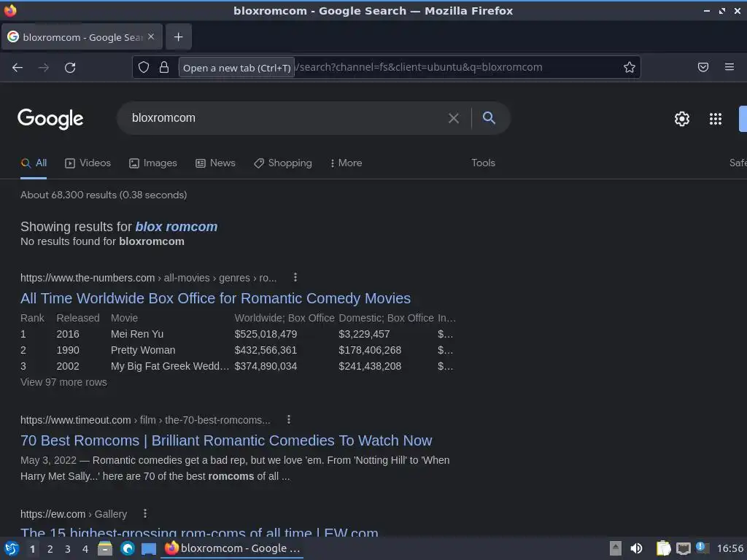This screenshot has height=560, width=747.
Task: Click the Pretty Woman table row
Action: (237, 350)
